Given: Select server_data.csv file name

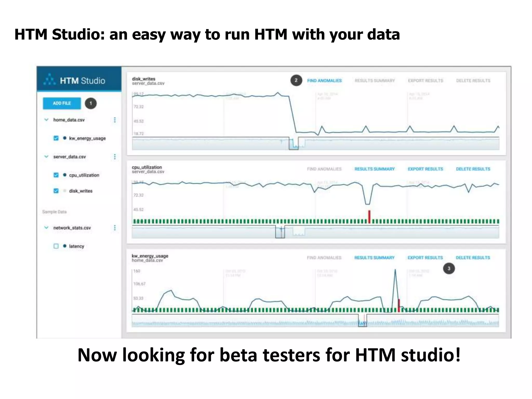Looking at the screenshot, I should point(69,157).
